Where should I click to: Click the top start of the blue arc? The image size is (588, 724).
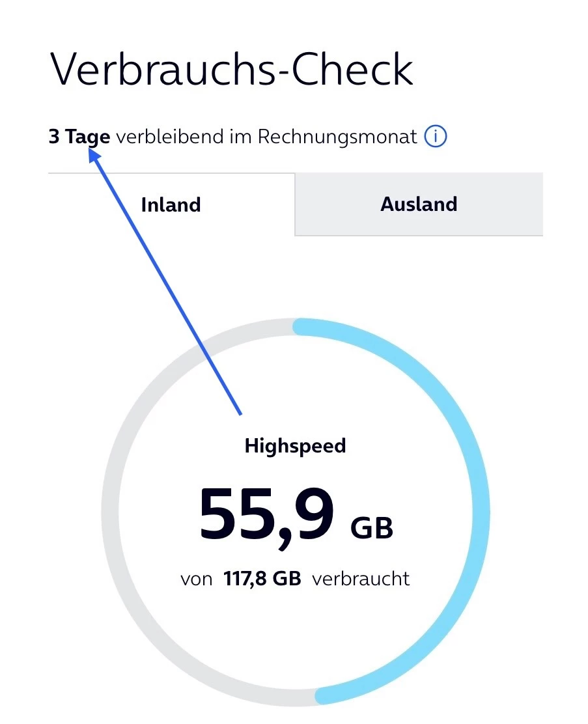[301, 326]
